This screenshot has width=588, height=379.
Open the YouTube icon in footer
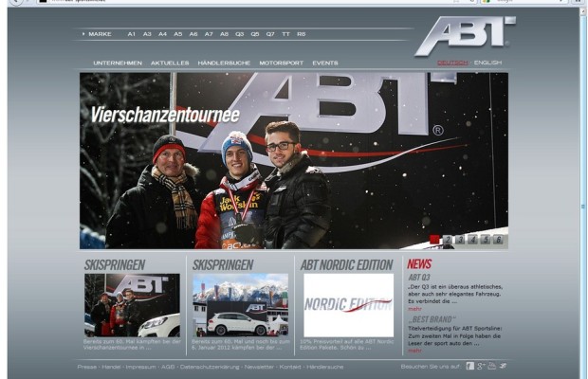click(492, 366)
